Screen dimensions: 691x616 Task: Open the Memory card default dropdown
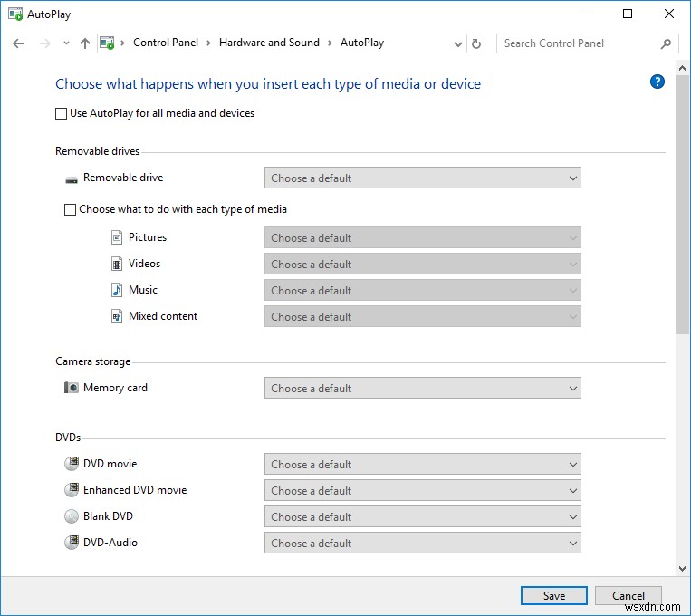point(423,388)
